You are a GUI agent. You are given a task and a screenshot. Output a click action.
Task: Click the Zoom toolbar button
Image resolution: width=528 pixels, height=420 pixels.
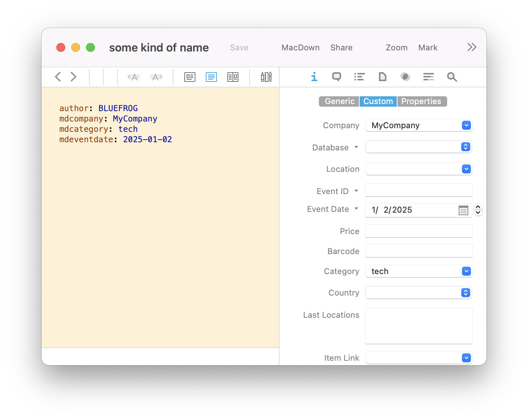click(x=397, y=47)
